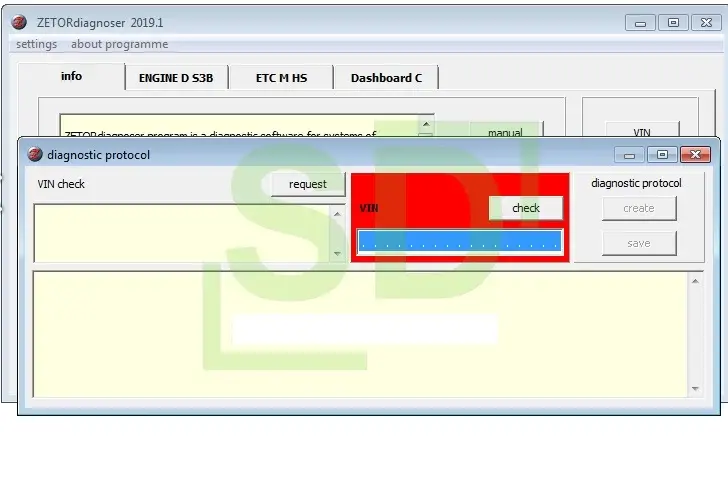Click up arrow of protocol output scrollbar
728x500 pixels.
click(695, 281)
